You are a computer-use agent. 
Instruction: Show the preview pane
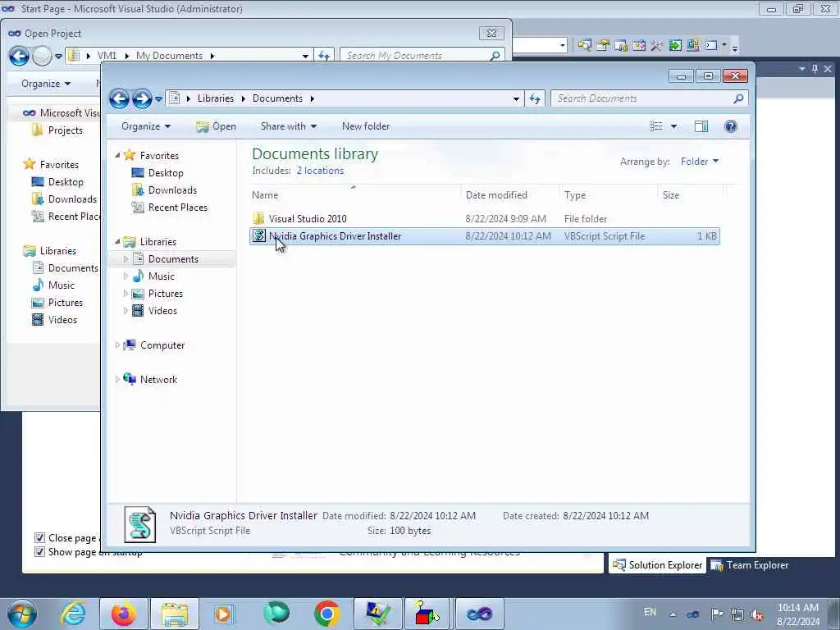coord(701,126)
